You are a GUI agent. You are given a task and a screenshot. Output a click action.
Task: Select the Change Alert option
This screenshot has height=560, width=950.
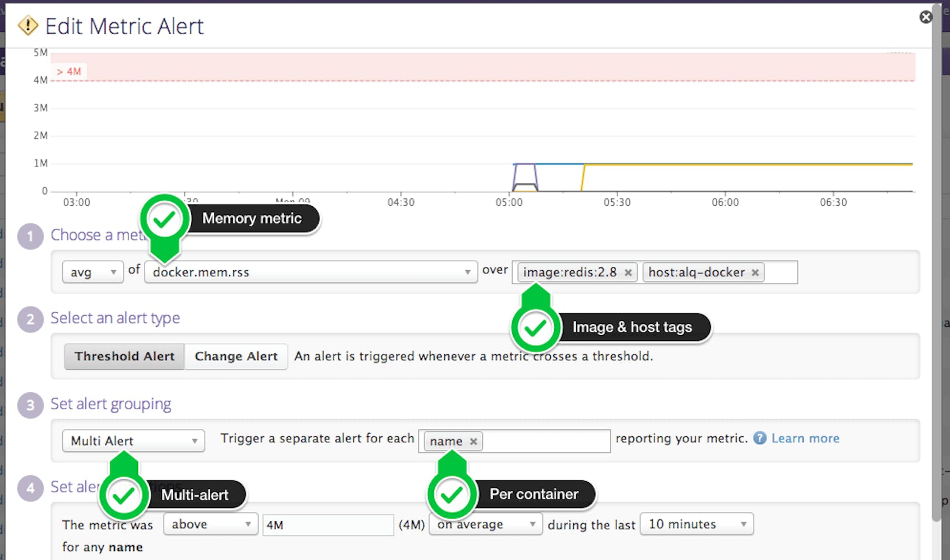[x=236, y=356]
